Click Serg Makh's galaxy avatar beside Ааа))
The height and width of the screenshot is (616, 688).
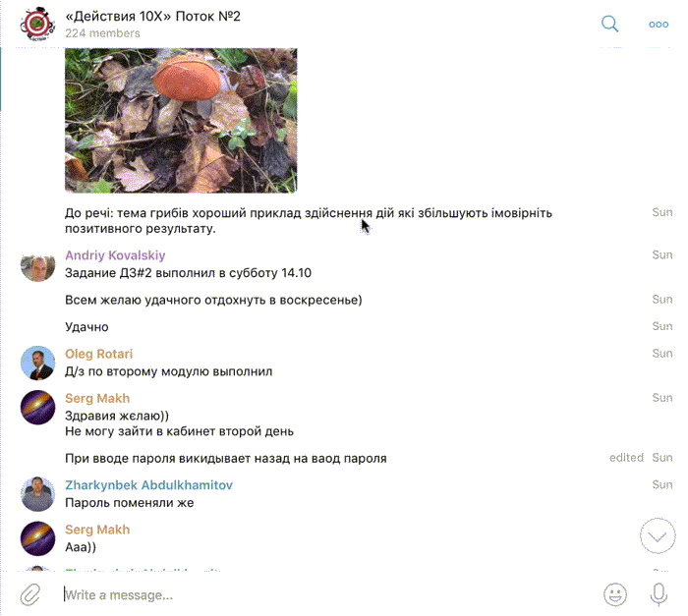37,538
